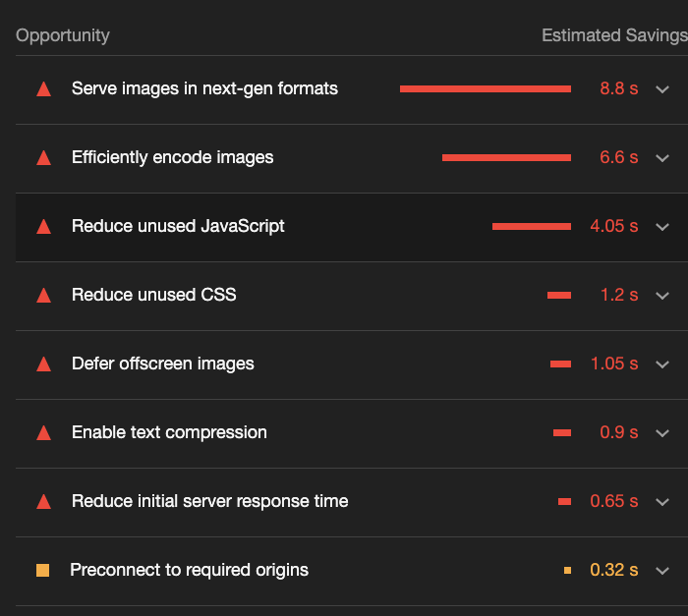
Task: Click the 6.6 s estimated savings value
Action: tap(619, 157)
